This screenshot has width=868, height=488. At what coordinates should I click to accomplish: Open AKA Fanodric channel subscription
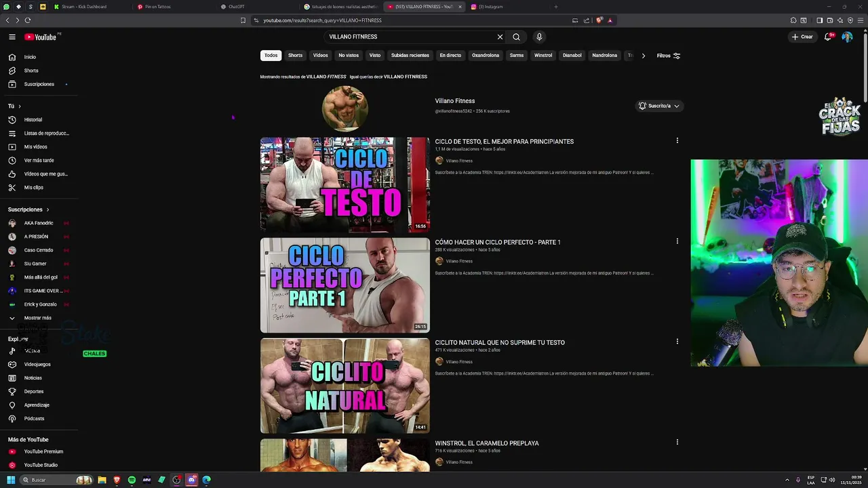click(x=39, y=223)
